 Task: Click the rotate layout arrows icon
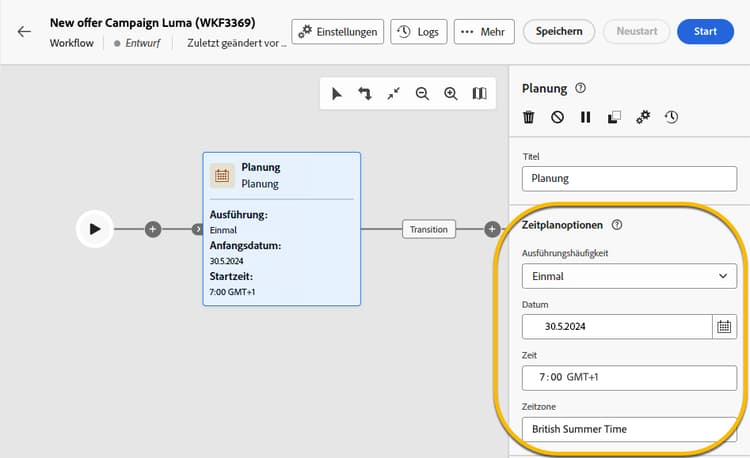click(365, 93)
